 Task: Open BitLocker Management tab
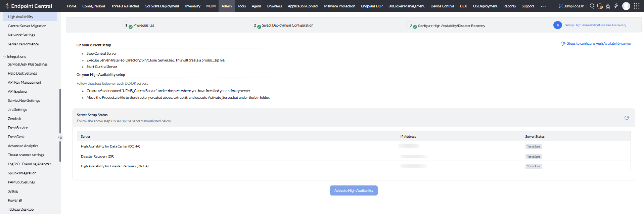pyautogui.click(x=406, y=6)
